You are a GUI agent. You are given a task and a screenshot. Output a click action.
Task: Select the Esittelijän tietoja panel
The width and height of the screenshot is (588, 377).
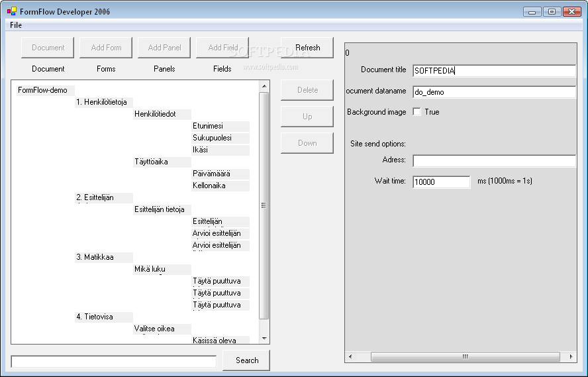[x=162, y=209]
